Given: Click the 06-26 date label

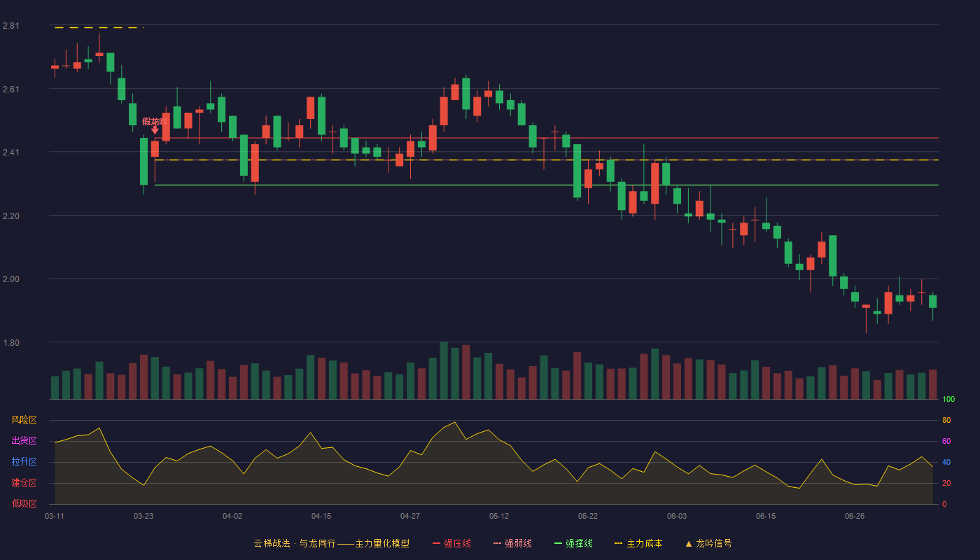Looking at the screenshot, I should [855, 516].
